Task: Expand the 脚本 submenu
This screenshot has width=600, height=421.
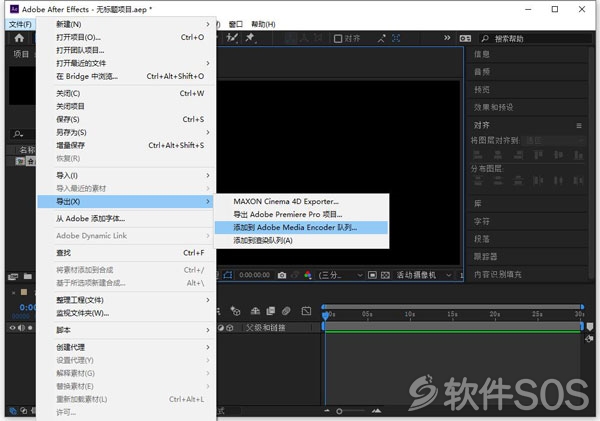Action: point(126,330)
